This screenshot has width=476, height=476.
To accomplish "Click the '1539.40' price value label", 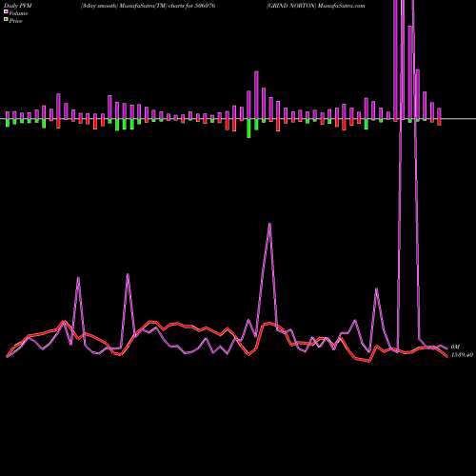I will 462,355.
